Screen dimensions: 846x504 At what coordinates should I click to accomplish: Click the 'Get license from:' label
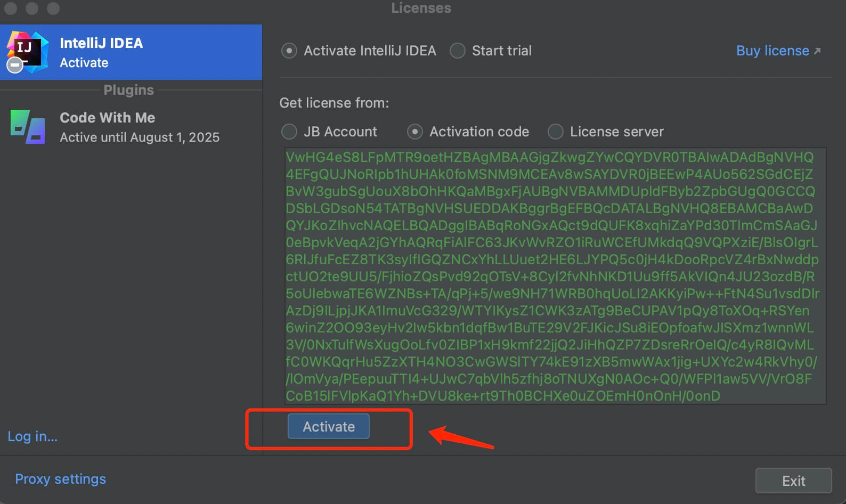[334, 103]
